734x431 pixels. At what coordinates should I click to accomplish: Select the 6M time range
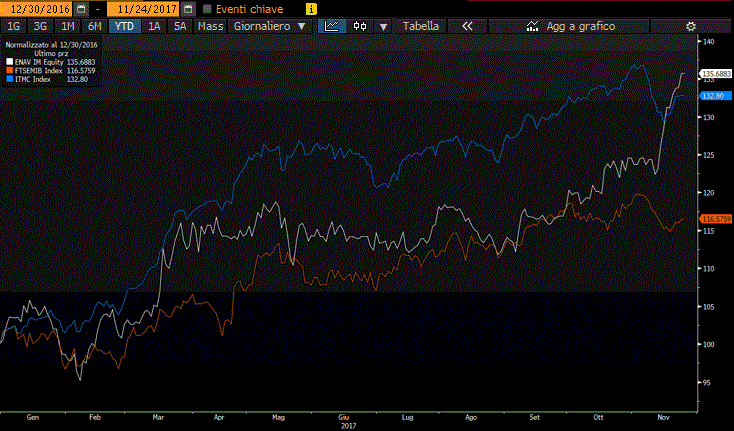coord(95,26)
